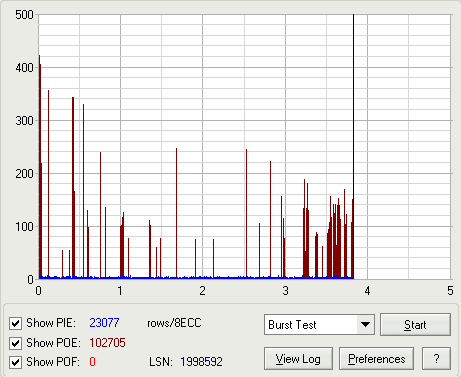Click the red spike between 1 and 2

[x=176, y=213]
